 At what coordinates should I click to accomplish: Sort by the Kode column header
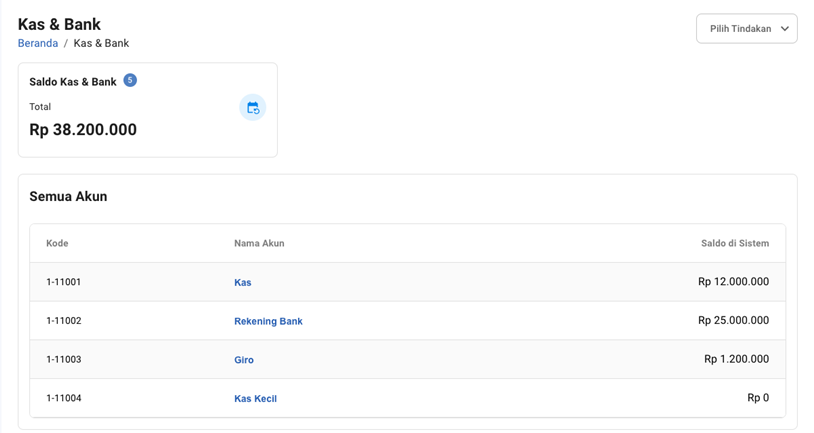coord(57,243)
